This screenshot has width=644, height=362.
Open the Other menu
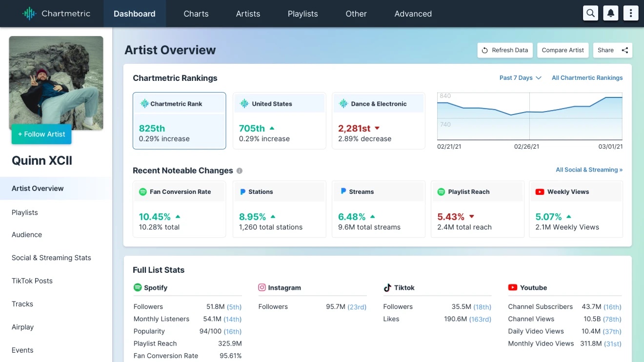[356, 14]
